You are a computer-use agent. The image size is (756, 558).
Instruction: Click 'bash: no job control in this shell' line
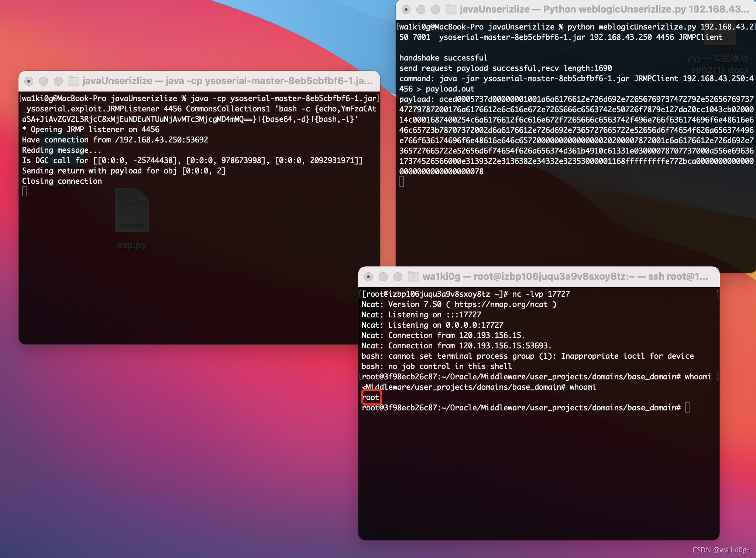pyautogui.click(x=437, y=366)
